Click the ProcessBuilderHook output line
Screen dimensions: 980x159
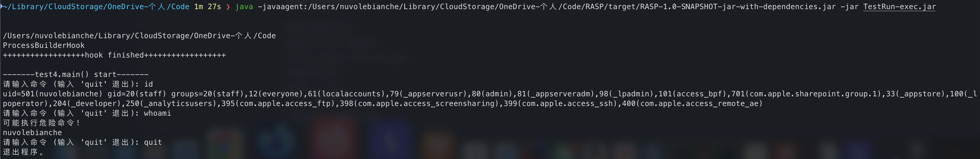(44, 45)
